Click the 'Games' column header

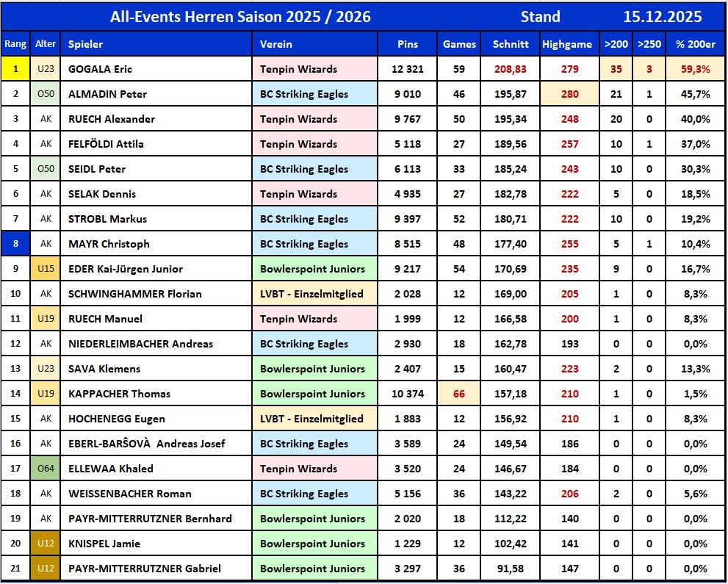coord(459,44)
